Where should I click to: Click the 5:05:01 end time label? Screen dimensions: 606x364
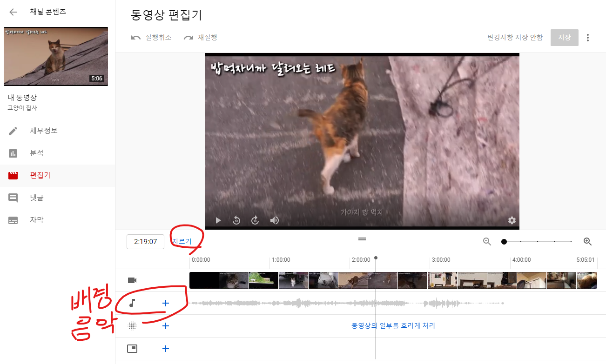click(x=586, y=260)
